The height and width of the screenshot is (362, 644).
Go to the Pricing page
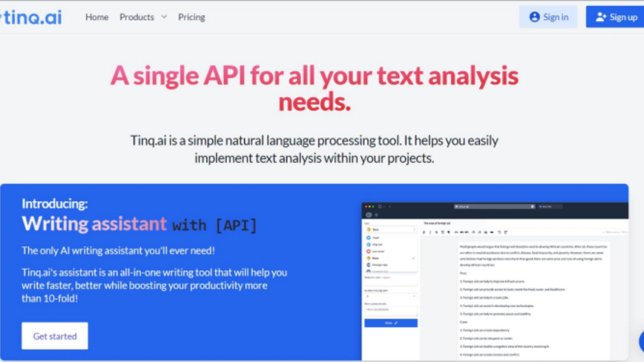192,17
